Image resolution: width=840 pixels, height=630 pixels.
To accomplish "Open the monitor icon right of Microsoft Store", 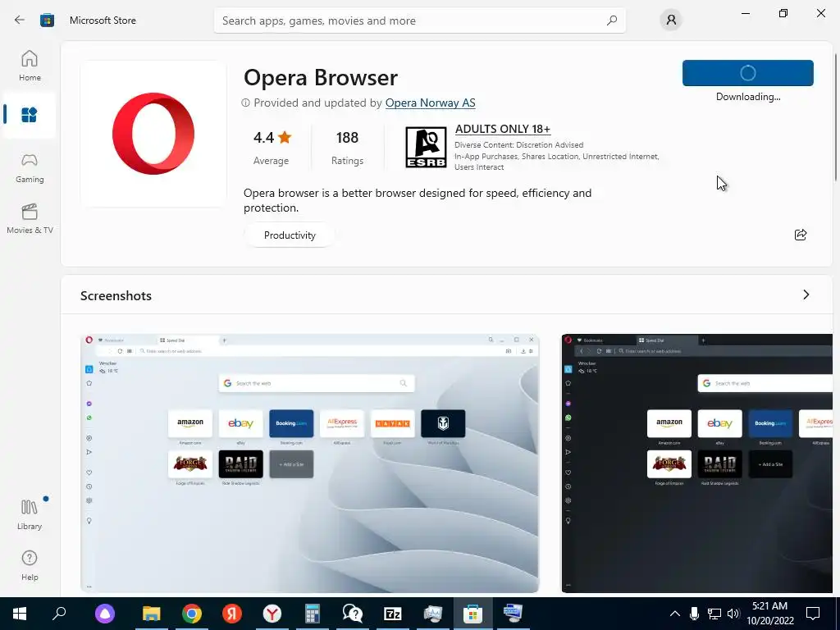I will [514, 614].
